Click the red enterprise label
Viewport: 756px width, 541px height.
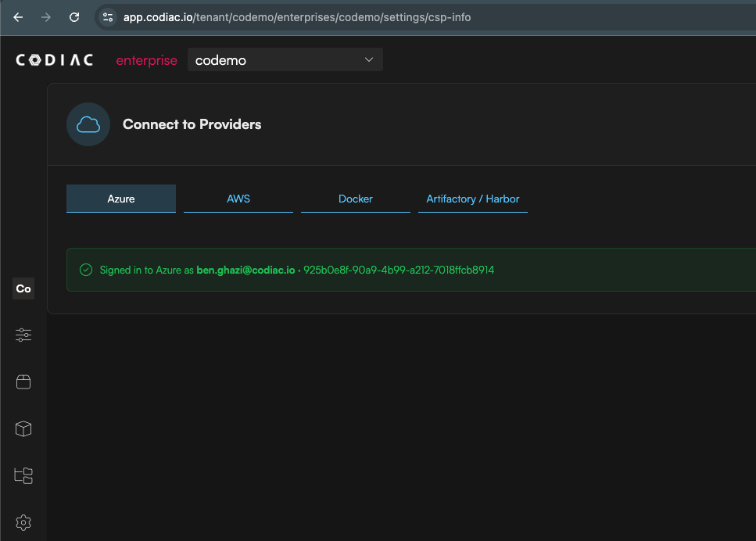tap(146, 60)
